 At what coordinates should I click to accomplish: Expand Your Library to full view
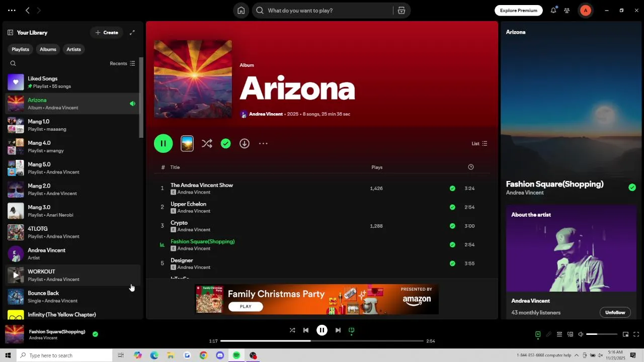click(x=132, y=33)
